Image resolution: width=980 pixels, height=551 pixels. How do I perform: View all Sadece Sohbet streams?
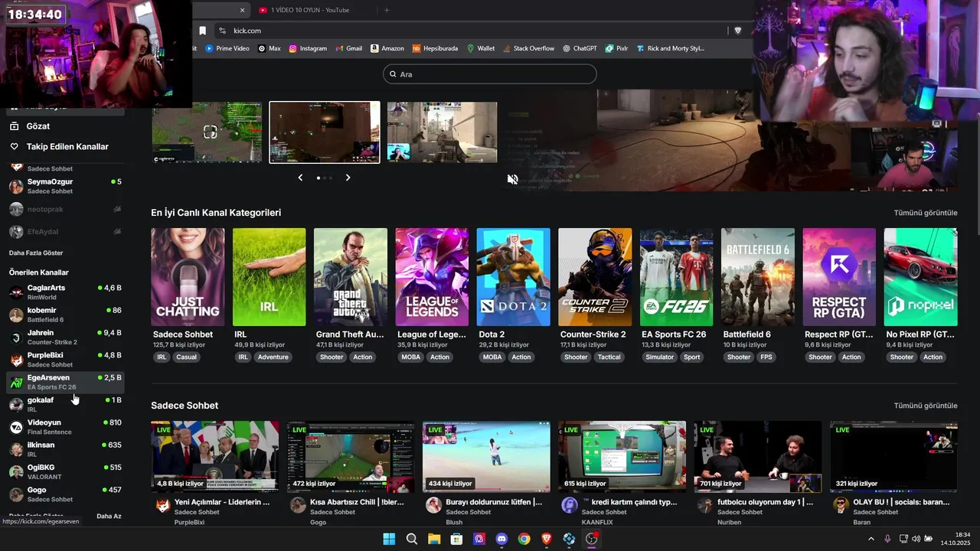coord(926,406)
